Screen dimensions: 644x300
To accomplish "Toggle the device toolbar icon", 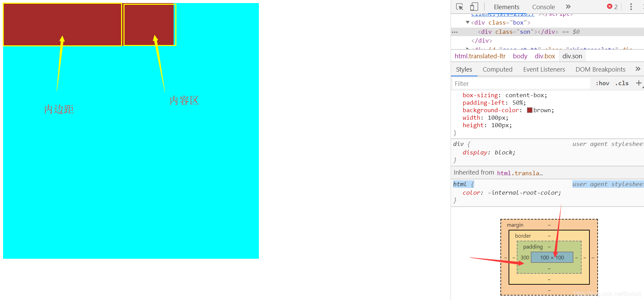I will (474, 7).
